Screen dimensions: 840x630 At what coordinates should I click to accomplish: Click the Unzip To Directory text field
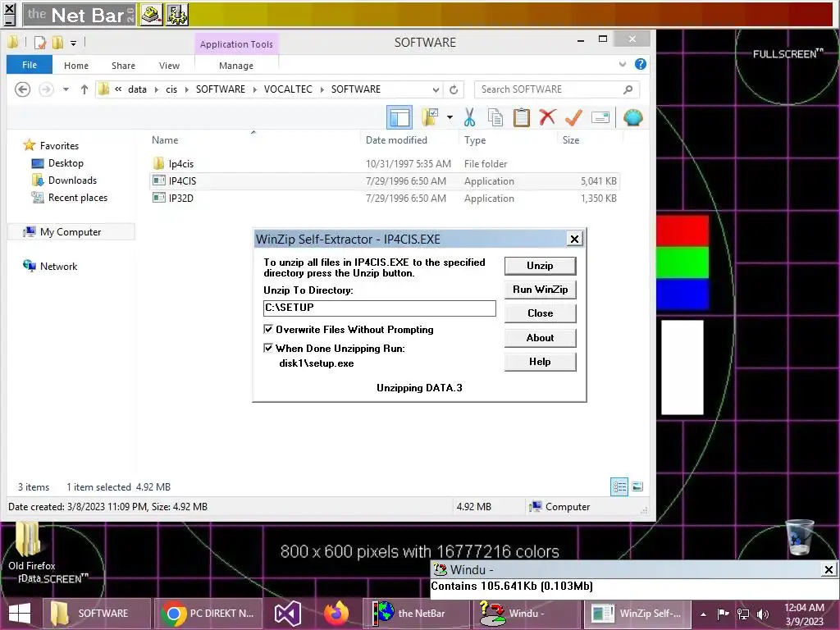pos(379,308)
